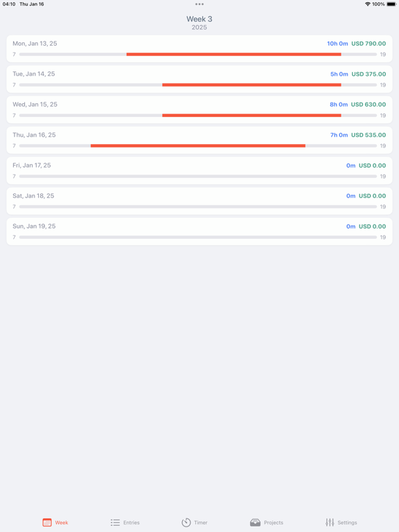Open the Timer stopwatch icon

coord(186,522)
